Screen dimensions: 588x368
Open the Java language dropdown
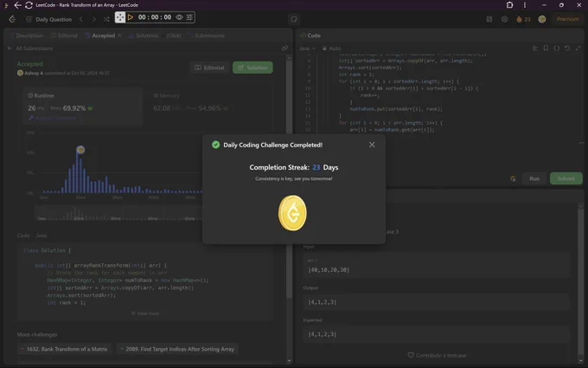point(308,48)
